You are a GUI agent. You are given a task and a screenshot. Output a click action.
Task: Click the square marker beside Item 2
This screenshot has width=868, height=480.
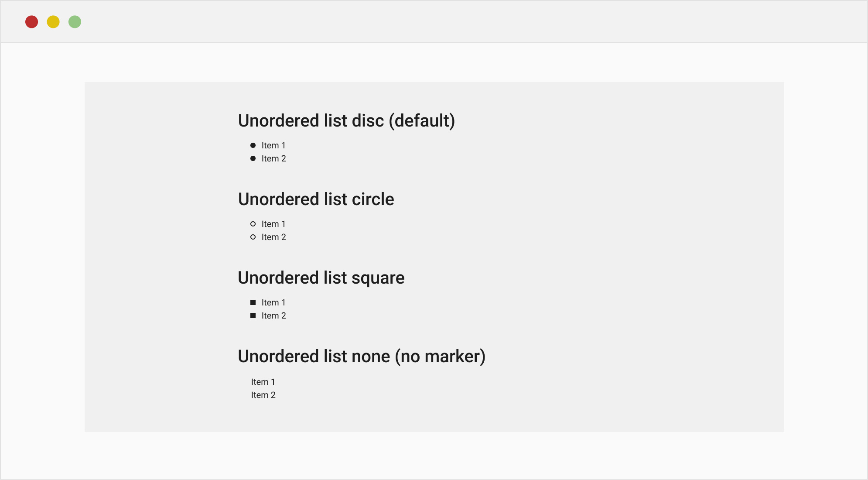(254, 315)
